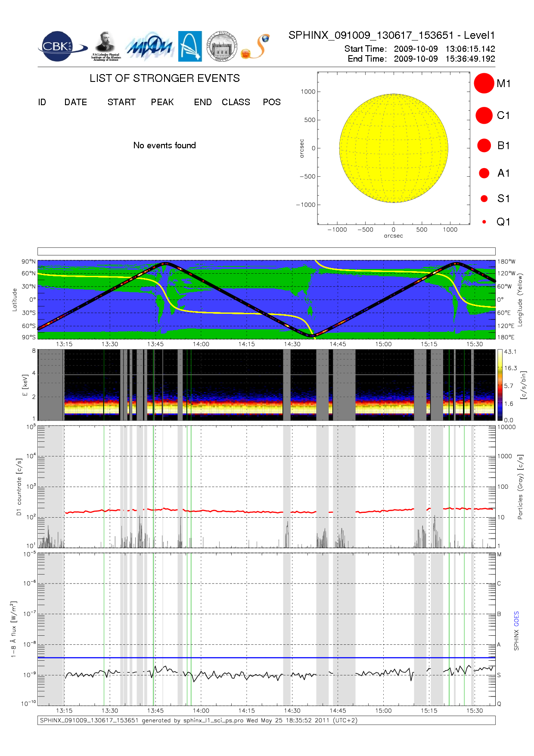Click the E [keV] axis label
This screenshot has height=756, width=534.
[x=25, y=385]
